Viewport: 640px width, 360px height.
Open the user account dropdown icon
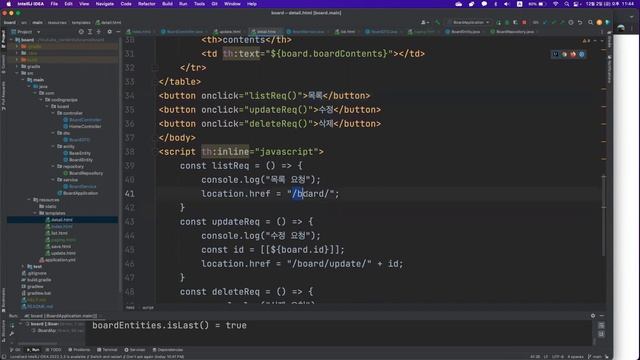tap(424, 22)
